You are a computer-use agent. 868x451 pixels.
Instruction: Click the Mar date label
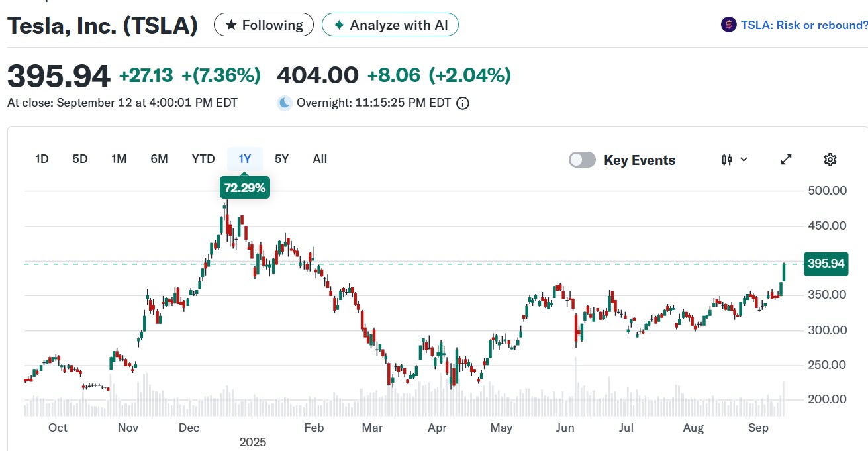[x=373, y=428]
